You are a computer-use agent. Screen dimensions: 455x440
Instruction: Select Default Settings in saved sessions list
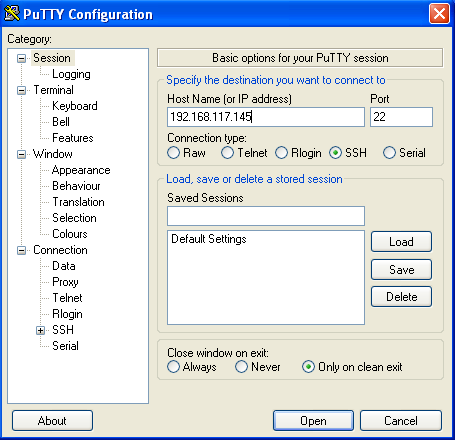coord(209,239)
